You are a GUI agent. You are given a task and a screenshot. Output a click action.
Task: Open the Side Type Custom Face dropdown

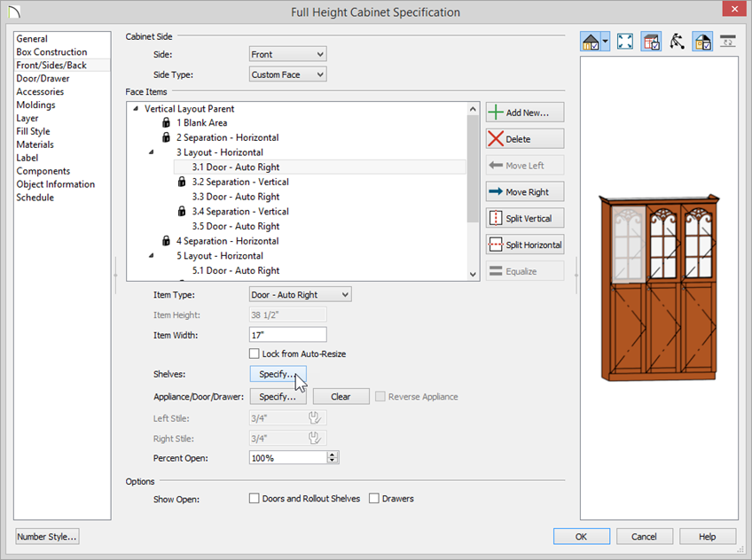[x=287, y=75]
